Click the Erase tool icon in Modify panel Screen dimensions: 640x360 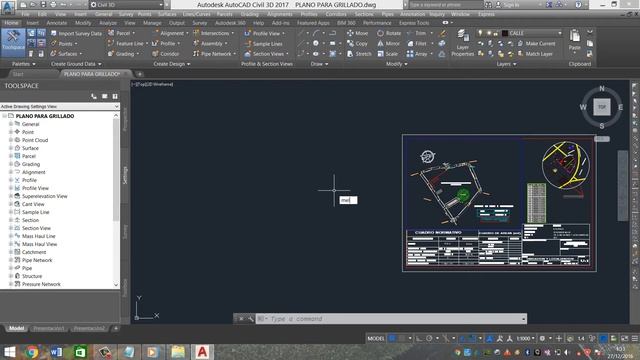click(442, 33)
